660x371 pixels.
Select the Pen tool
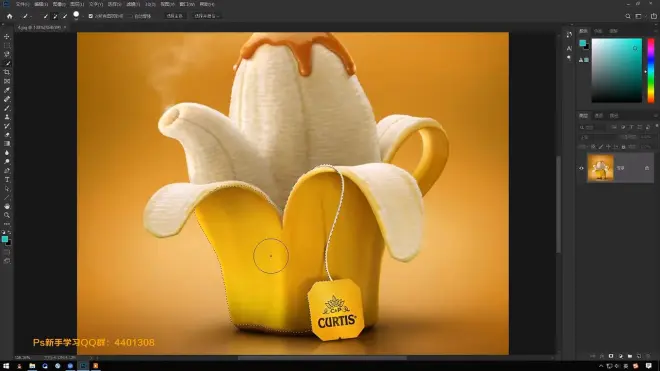(7, 171)
